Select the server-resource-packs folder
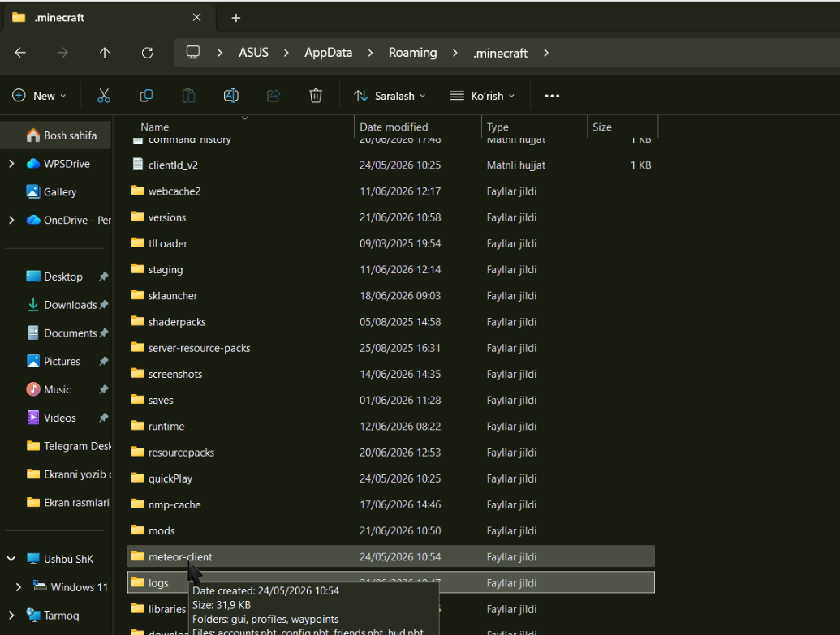 (x=391, y=348)
